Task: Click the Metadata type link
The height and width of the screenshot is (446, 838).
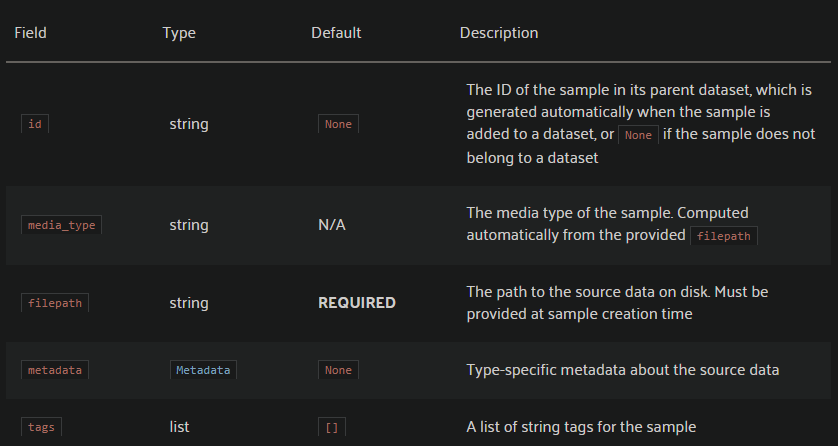Action: point(203,370)
